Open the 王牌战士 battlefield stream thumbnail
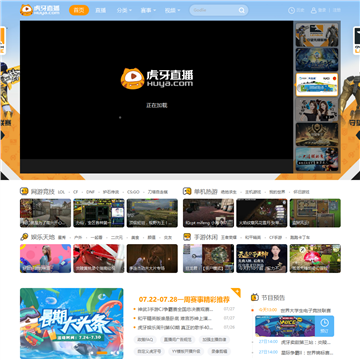This screenshot has width=360, height=360. pyautogui.click(x=152, y=213)
